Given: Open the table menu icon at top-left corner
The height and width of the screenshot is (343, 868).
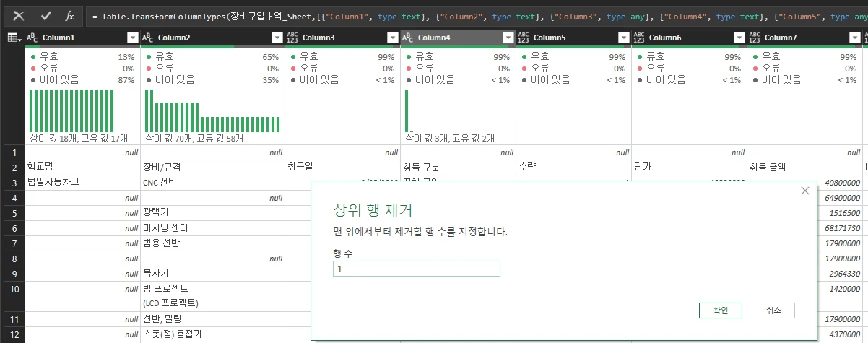Looking at the screenshot, I should tap(12, 38).
